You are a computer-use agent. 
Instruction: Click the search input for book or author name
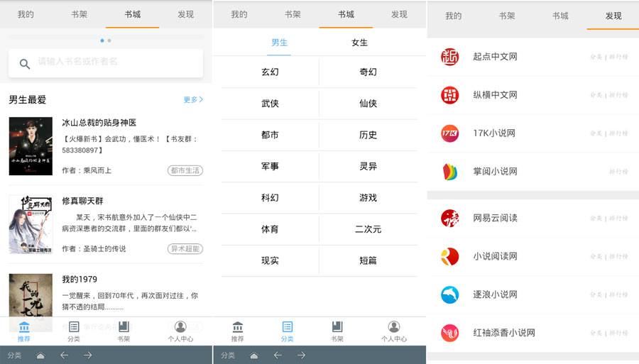pyautogui.click(x=106, y=63)
